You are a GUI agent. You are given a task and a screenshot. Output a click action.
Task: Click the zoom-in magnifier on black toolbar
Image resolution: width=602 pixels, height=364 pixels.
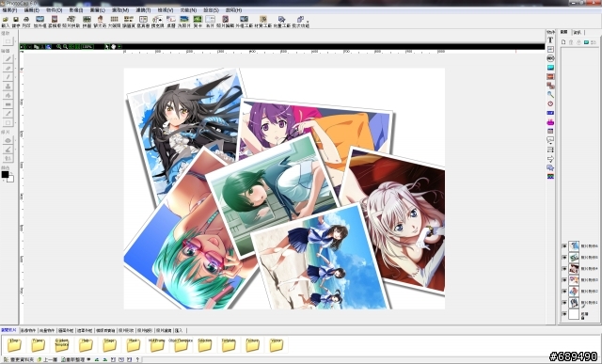point(58,46)
